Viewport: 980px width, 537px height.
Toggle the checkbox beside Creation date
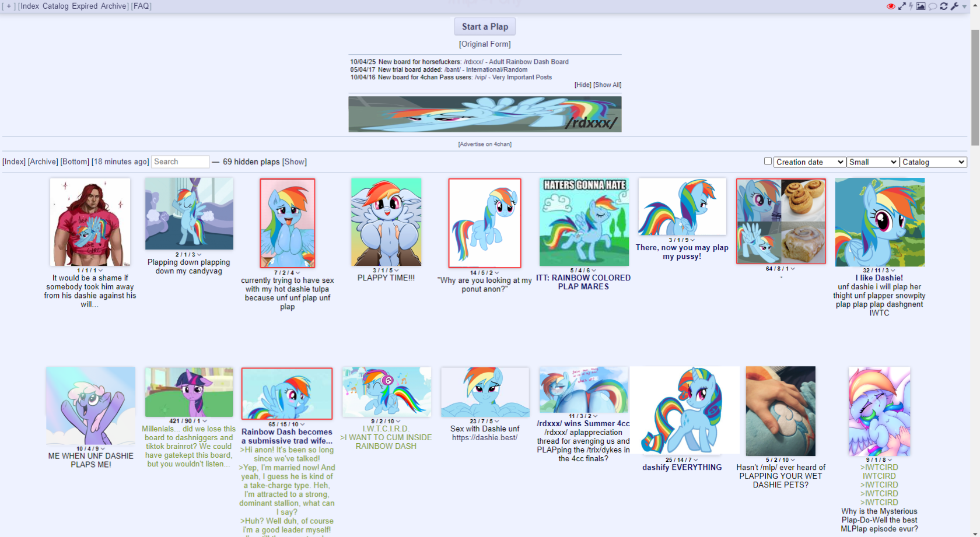768,162
